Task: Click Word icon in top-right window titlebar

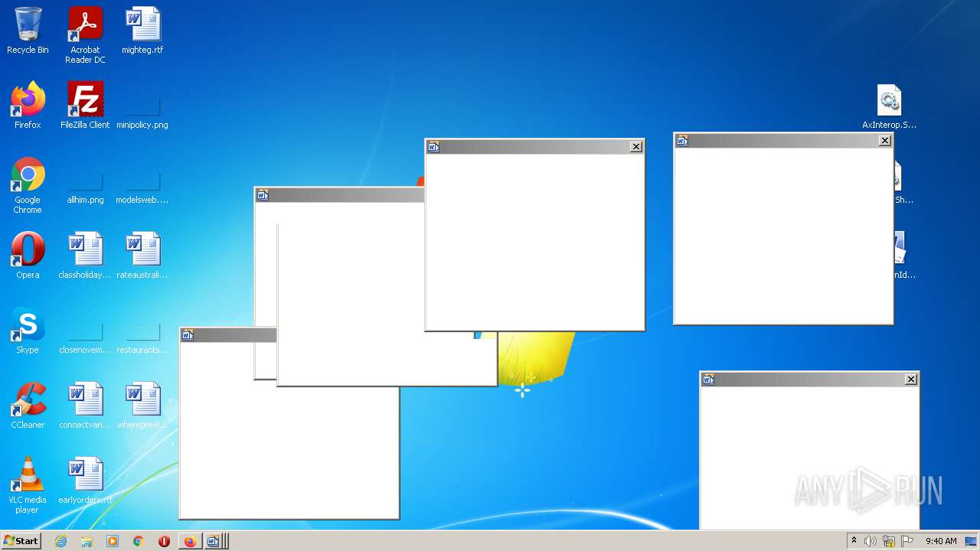Action: [x=682, y=141]
